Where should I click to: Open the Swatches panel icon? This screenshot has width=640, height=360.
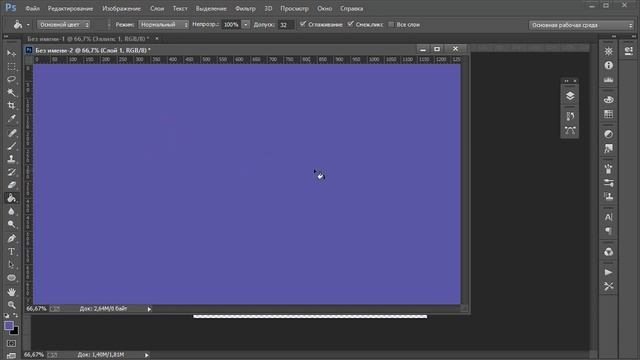608,114
